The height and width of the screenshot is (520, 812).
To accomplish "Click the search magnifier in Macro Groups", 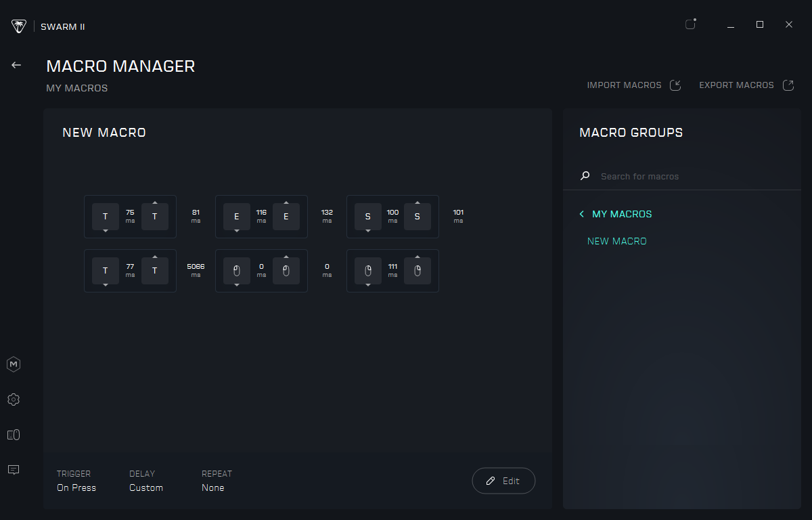I will (585, 176).
